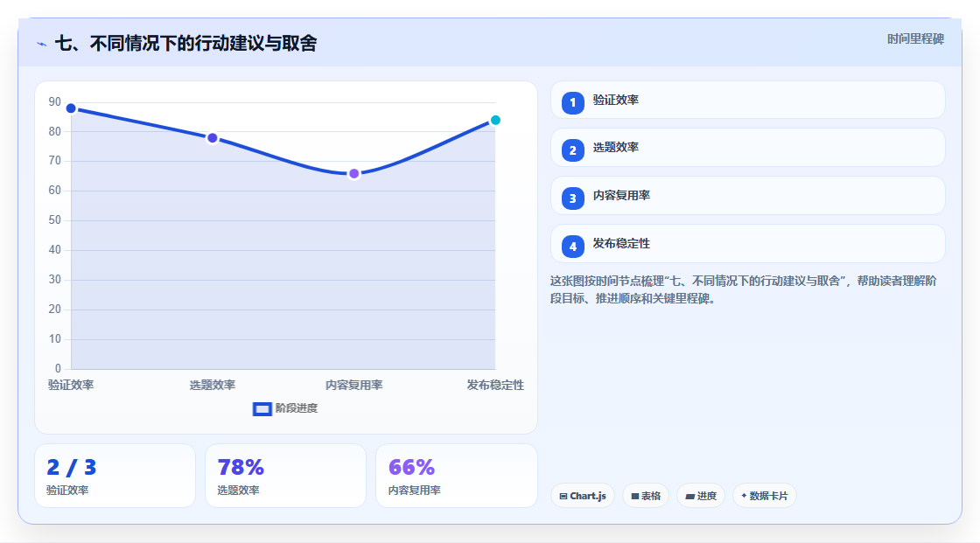Click the 66% 内容复用率 stat card
The height and width of the screenshot is (543, 980).
456,476
